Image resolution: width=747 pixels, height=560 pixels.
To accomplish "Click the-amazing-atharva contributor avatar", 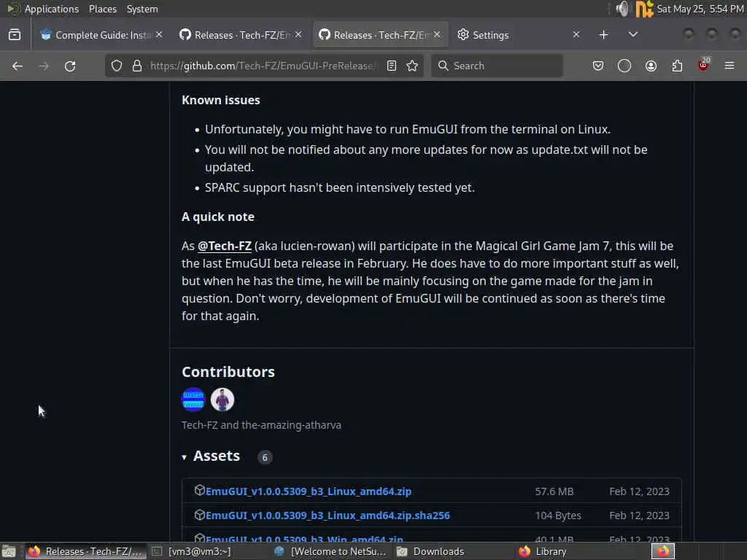I will click(x=222, y=399).
